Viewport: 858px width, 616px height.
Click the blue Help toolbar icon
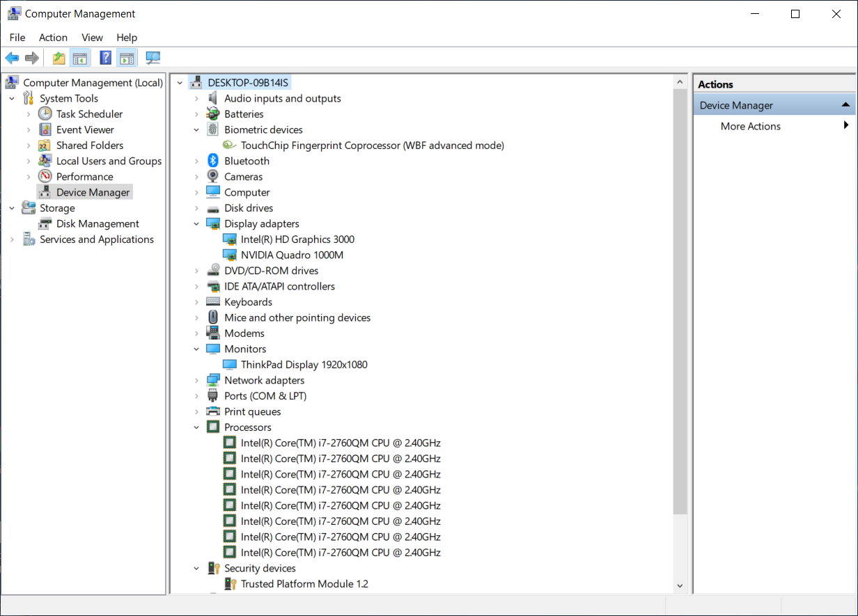pos(106,58)
